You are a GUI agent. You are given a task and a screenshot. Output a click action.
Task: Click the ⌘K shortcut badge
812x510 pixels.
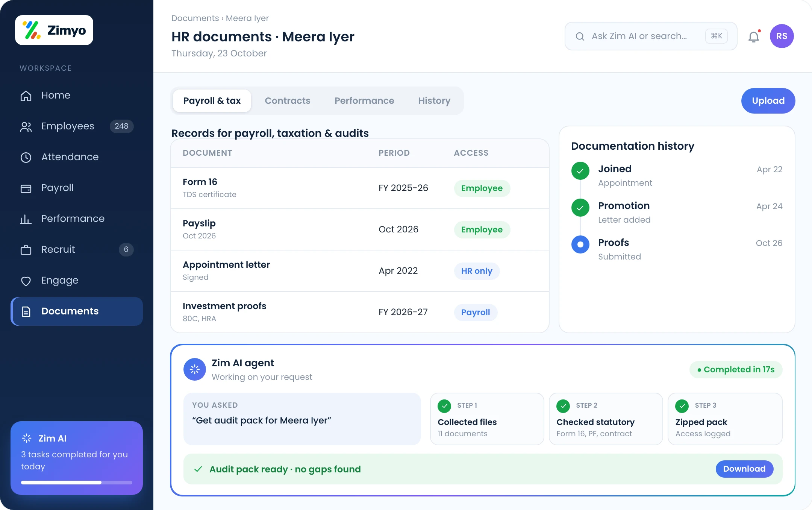717,36
